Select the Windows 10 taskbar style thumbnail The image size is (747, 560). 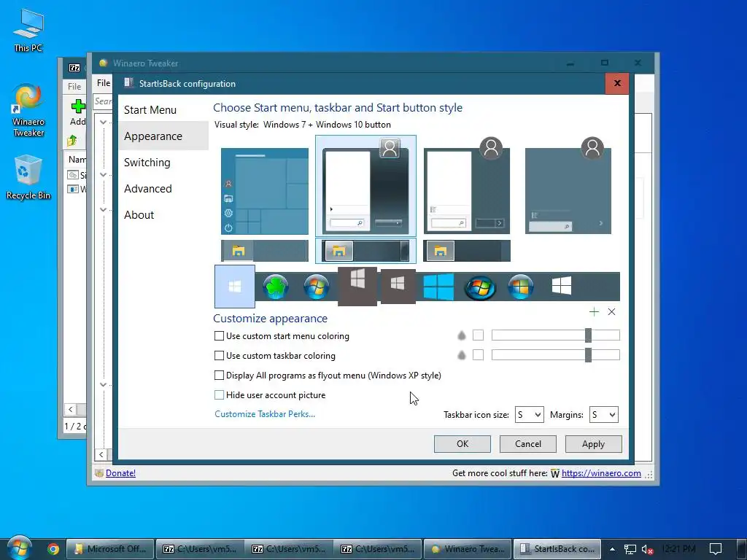coord(264,251)
